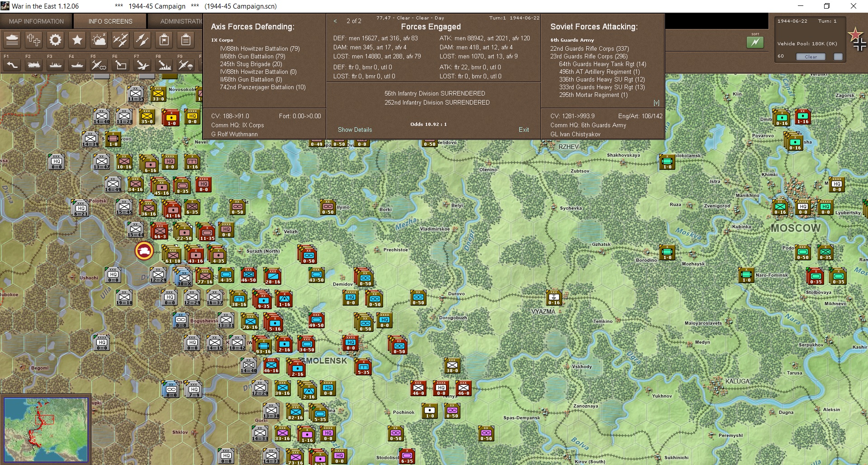Select the 23rd Guards Rifle Corps (296) entry
The width and height of the screenshot is (868, 465).
(589, 56)
